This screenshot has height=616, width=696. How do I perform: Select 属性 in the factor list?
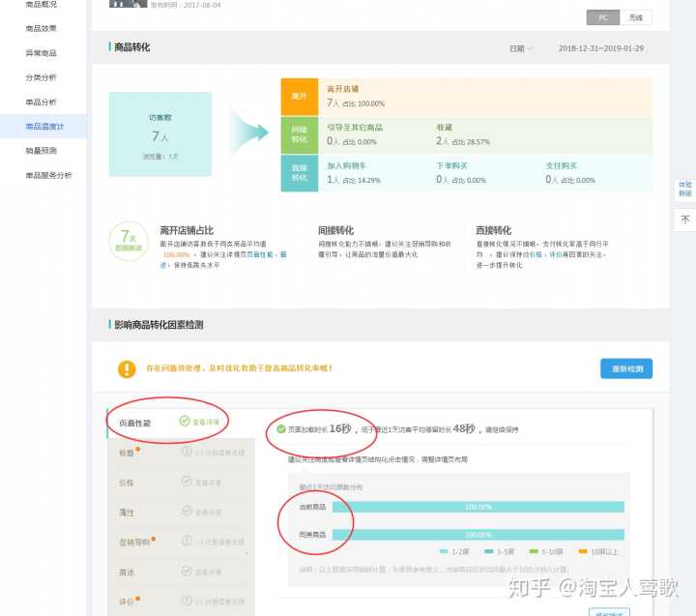pyautogui.click(x=128, y=512)
